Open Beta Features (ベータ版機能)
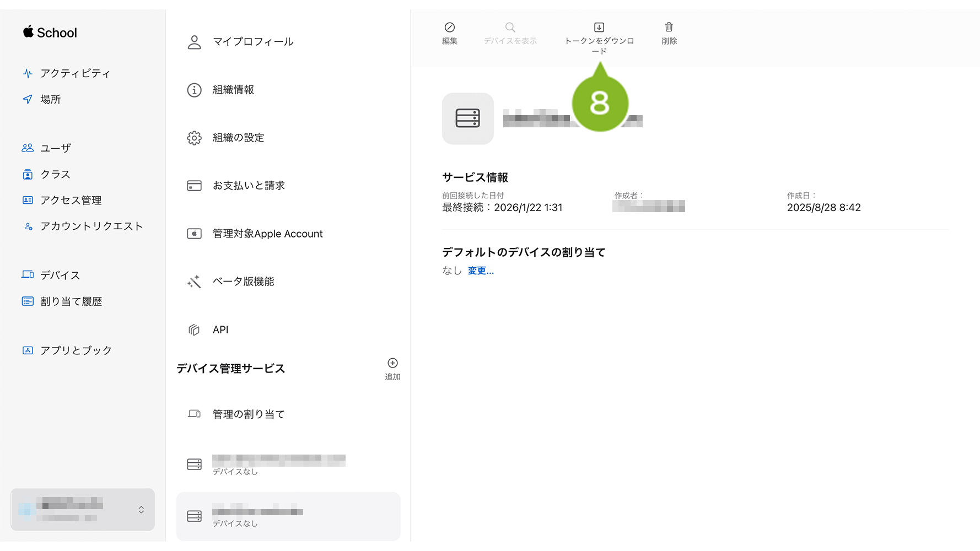 [x=243, y=282]
